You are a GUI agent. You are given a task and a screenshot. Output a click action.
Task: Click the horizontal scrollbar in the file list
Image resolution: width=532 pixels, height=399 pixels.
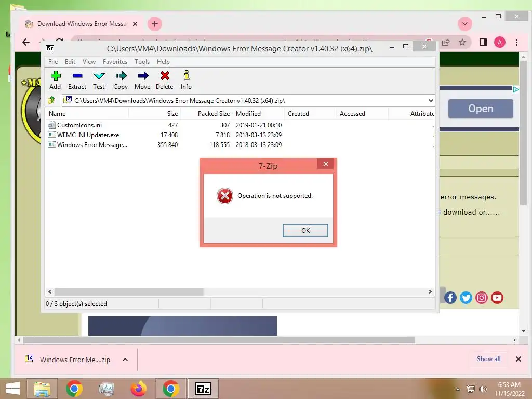point(129,291)
